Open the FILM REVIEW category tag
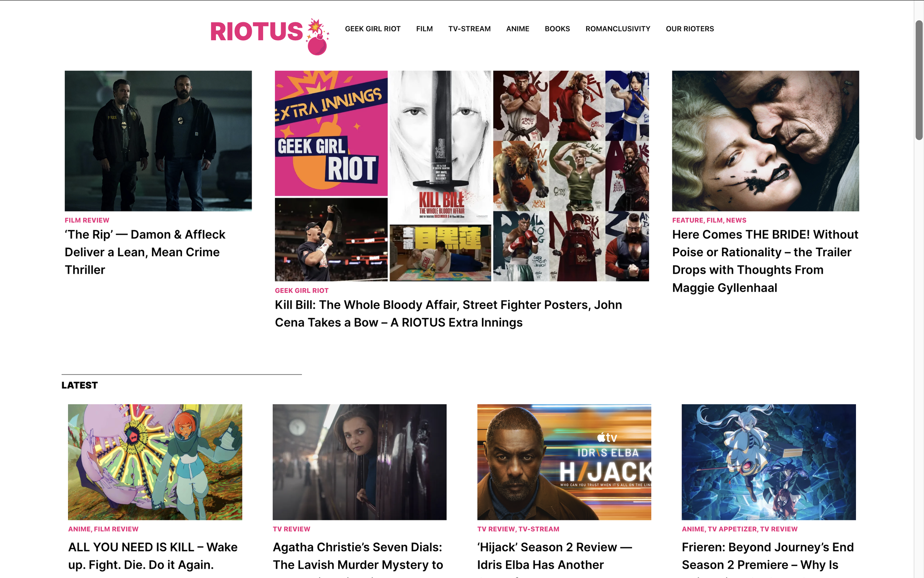Image resolution: width=924 pixels, height=578 pixels. tap(86, 220)
